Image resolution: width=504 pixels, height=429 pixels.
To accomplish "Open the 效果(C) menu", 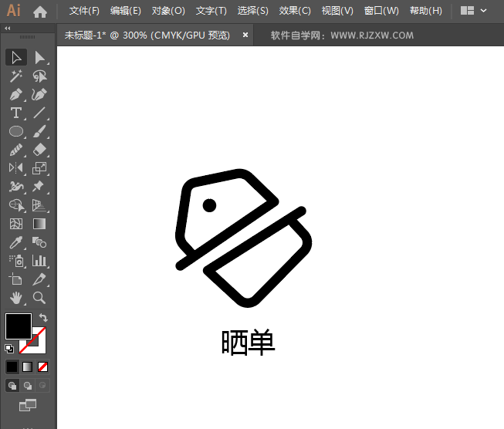I will coord(295,11).
